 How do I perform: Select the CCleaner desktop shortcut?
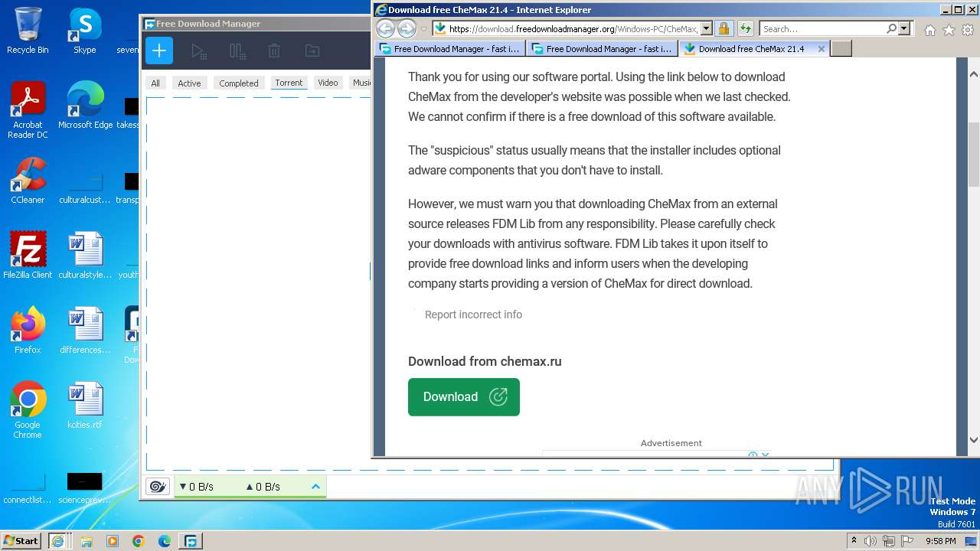28,181
